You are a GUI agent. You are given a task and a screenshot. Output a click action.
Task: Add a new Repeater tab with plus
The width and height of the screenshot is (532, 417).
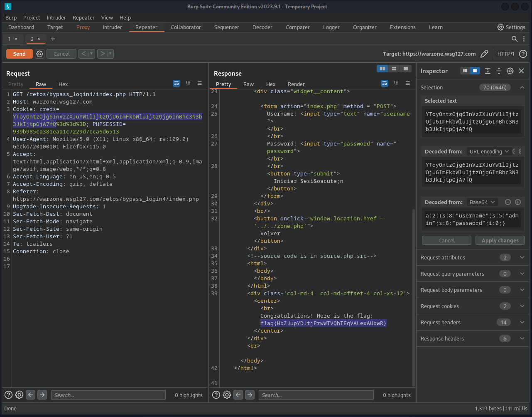(x=53, y=39)
